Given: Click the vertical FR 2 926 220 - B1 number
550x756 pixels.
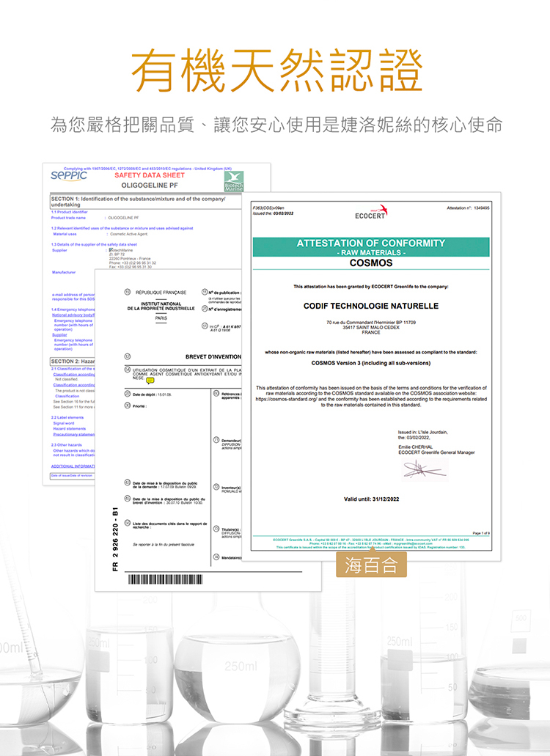Looking at the screenshot, I should (x=115, y=540).
